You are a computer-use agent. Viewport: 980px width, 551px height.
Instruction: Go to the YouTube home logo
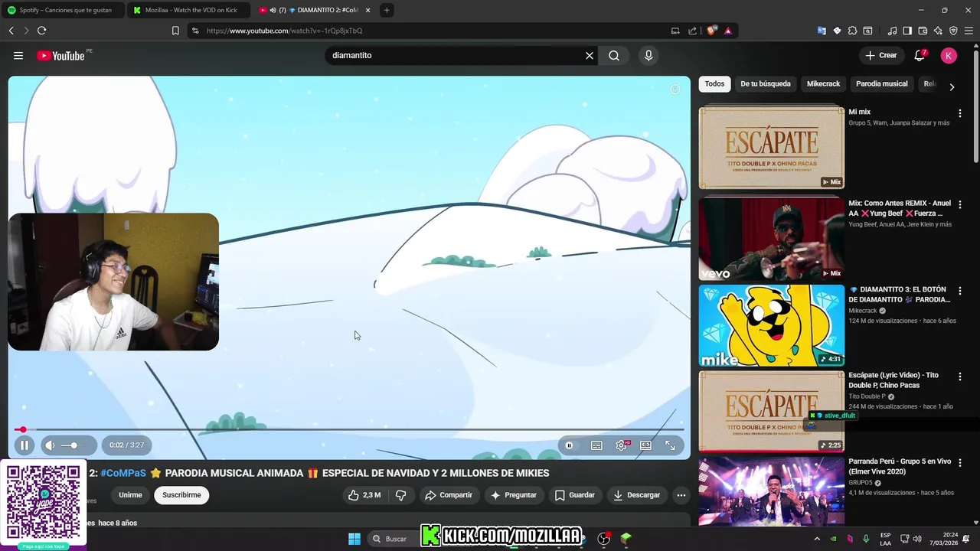(x=60, y=56)
